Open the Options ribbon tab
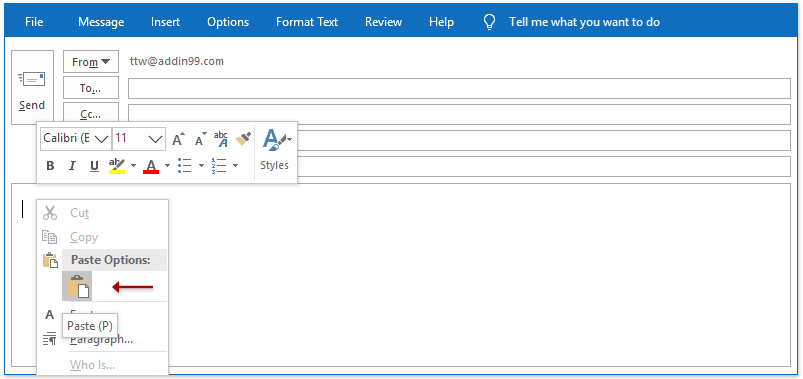 [228, 22]
